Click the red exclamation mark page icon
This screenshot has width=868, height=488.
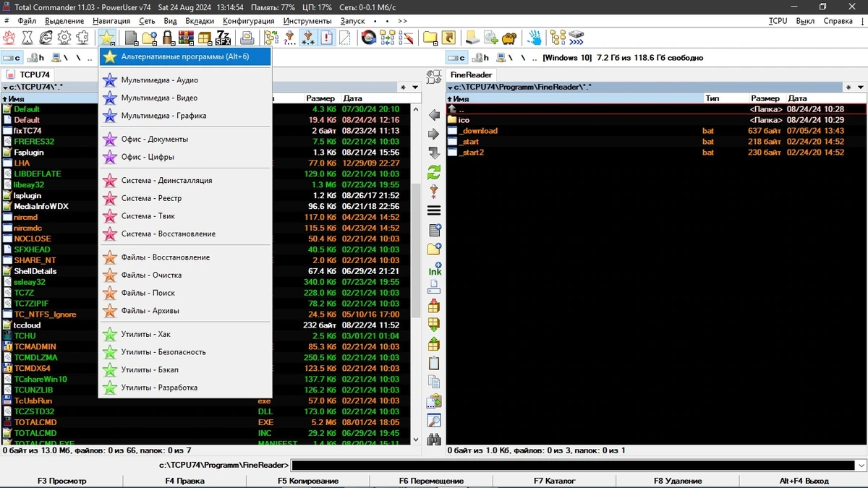327,37
